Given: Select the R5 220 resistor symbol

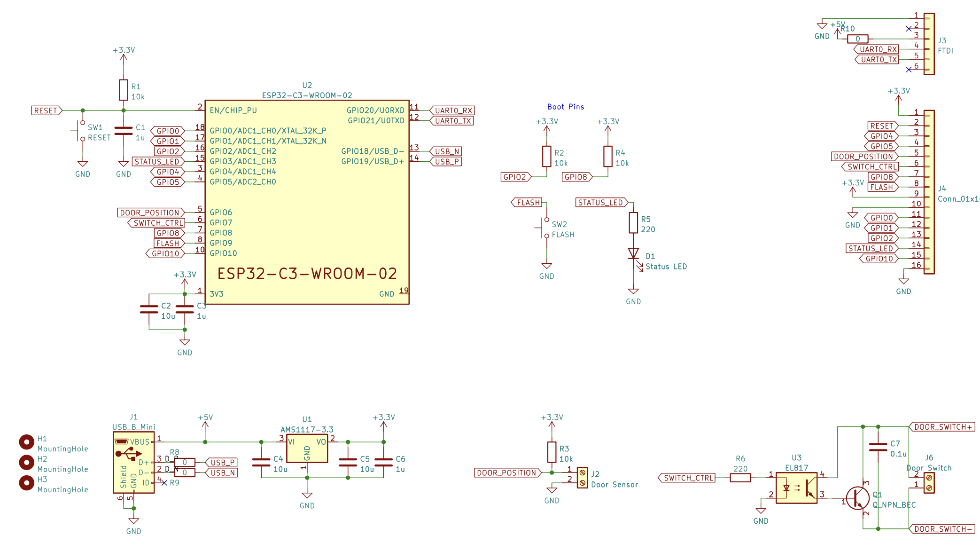Looking at the screenshot, I should pyautogui.click(x=633, y=223).
